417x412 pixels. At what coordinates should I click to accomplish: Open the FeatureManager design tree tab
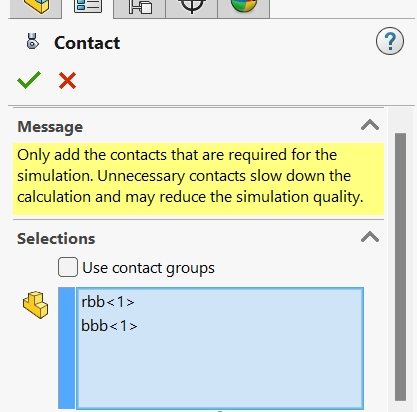[36, 7]
